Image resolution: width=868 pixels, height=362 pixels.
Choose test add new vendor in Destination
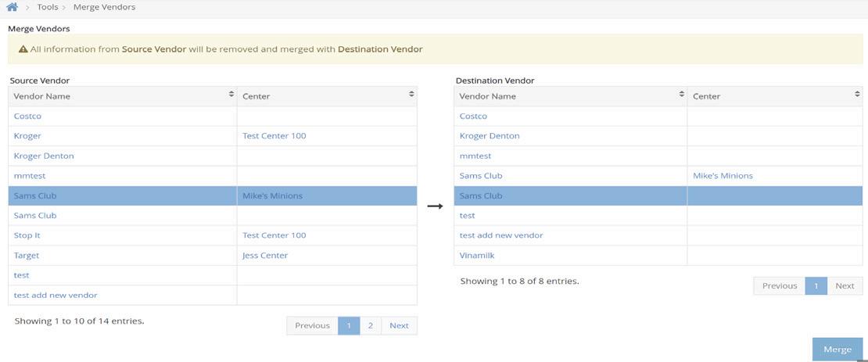point(501,235)
